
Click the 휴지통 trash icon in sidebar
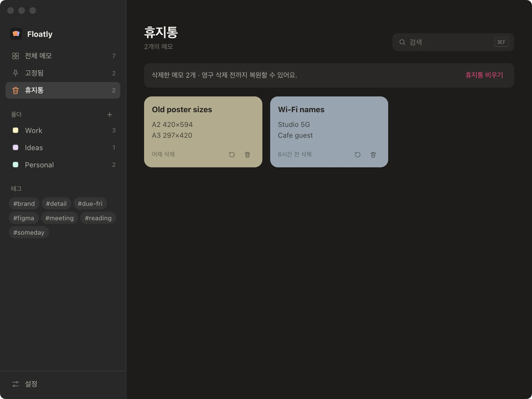(16, 90)
